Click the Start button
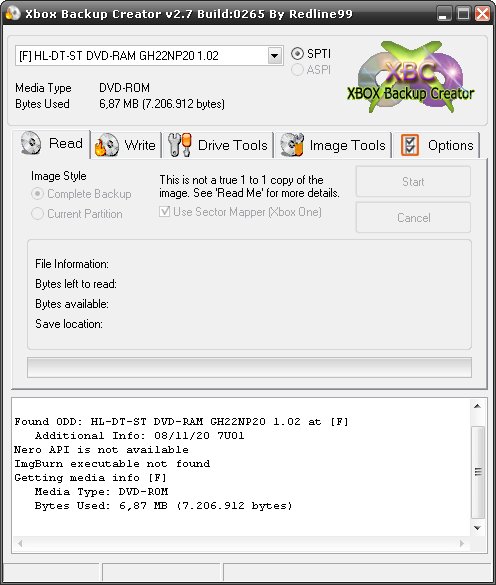This screenshot has width=496, height=585. (x=413, y=182)
